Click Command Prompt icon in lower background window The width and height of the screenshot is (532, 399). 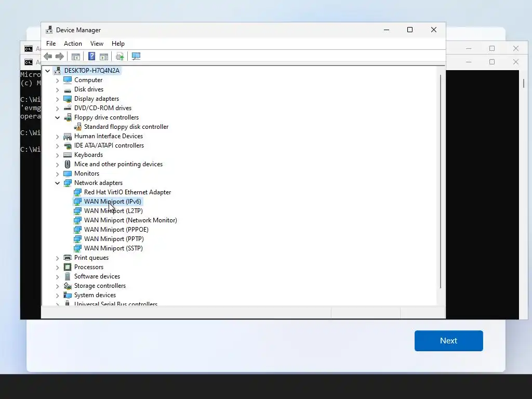pos(29,62)
